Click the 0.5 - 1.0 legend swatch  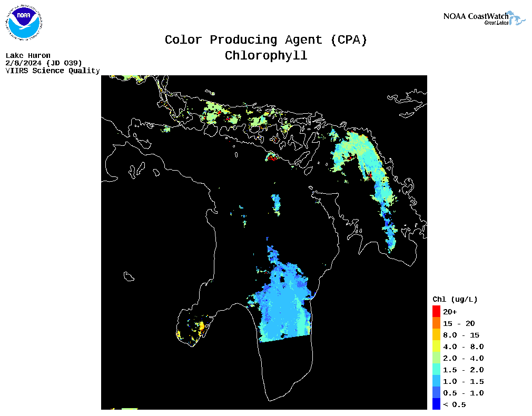pyautogui.click(x=436, y=392)
